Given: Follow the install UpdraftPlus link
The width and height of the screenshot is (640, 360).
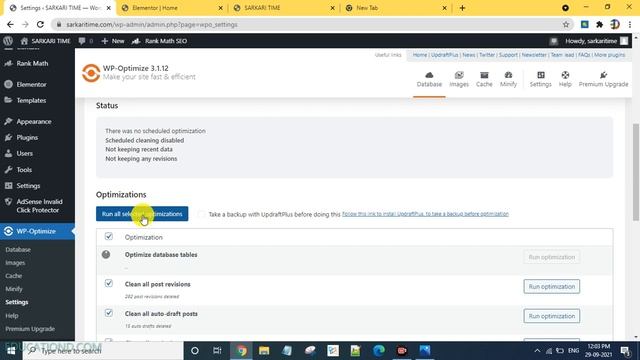Looking at the screenshot, I should coord(425,214).
